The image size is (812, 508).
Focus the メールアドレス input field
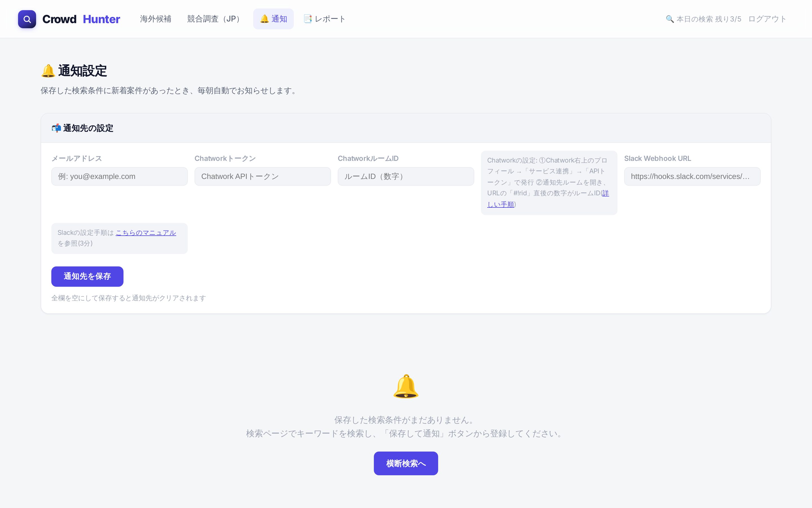tap(120, 176)
